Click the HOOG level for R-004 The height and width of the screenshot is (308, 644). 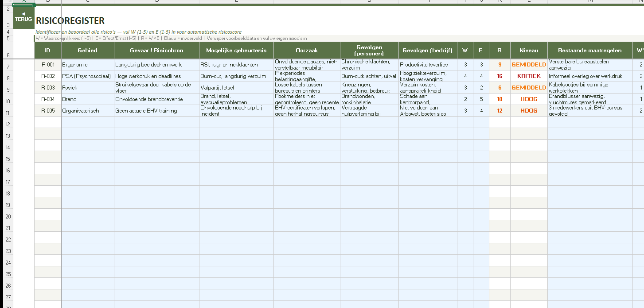tap(528, 99)
